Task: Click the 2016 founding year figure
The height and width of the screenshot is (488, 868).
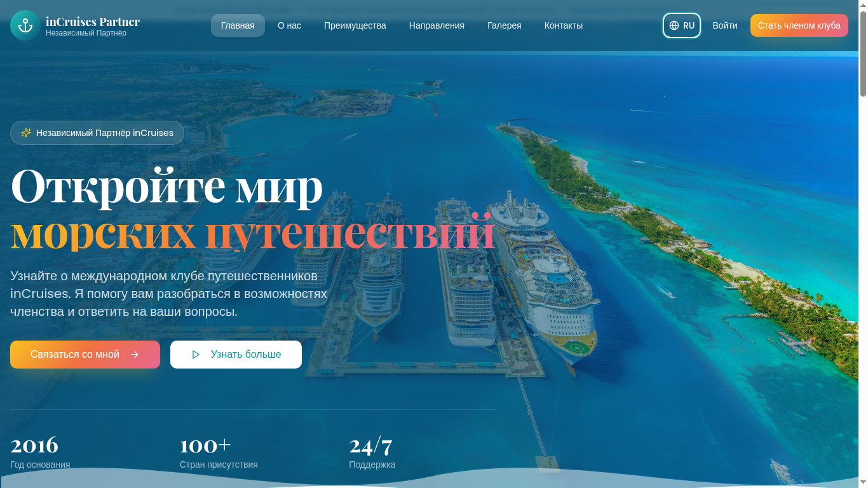Action: [34, 445]
